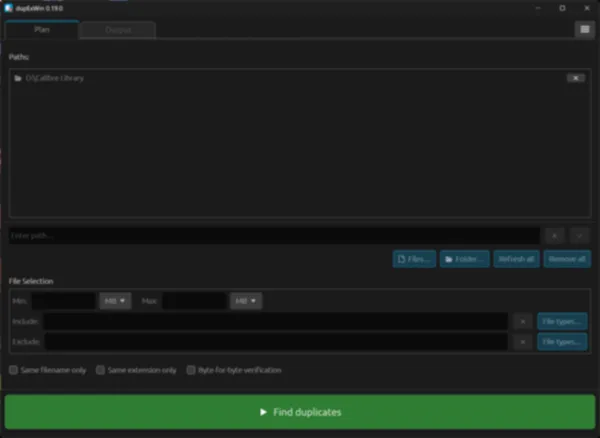Move selected path up with arrow button
Viewport: 600px width, 438px height.
[554, 236]
